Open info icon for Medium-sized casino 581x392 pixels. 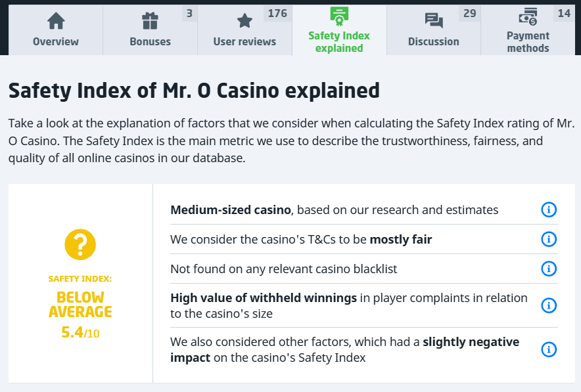pyautogui.click(x=548, y=209)
